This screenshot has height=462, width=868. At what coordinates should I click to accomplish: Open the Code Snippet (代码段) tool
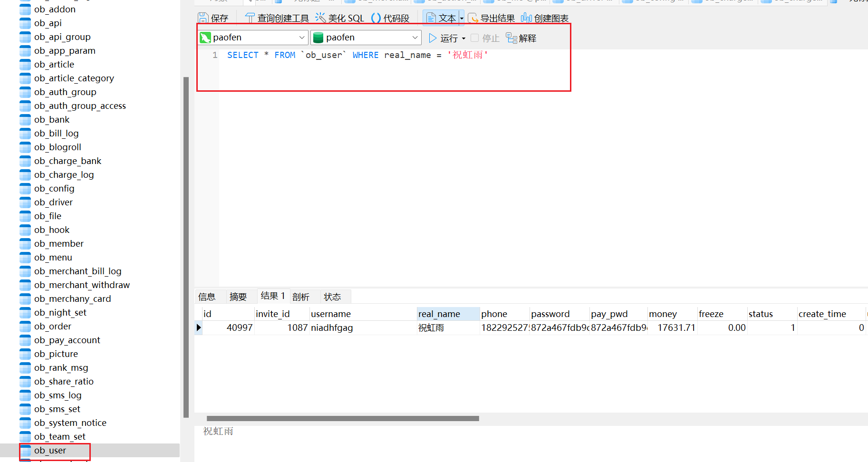376,18
